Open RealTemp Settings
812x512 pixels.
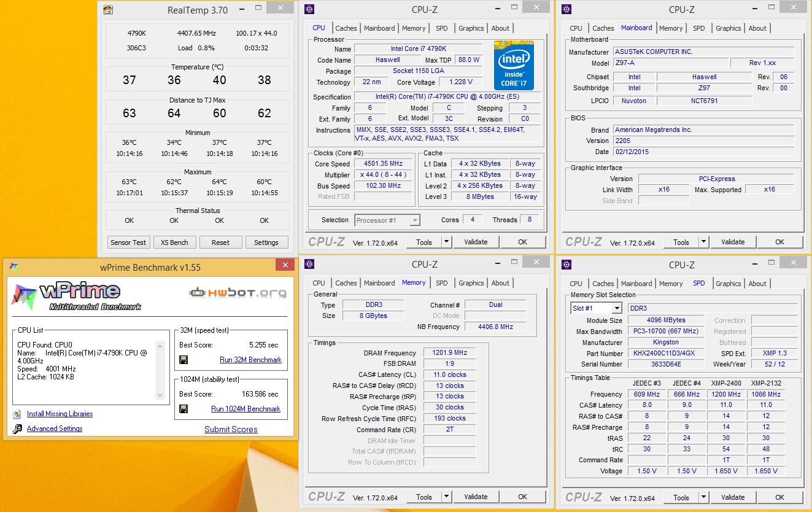pyautogui.click(x=266, y=242)
